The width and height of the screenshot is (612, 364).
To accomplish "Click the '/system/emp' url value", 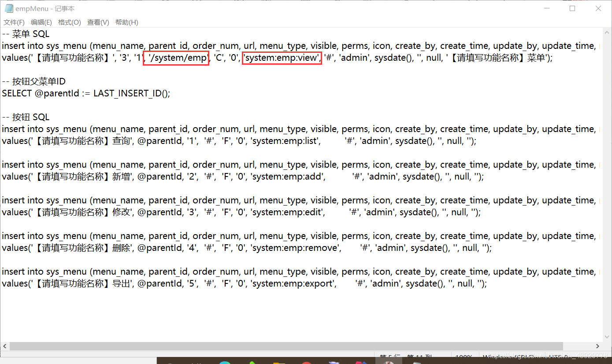I will tap(178, 58).
